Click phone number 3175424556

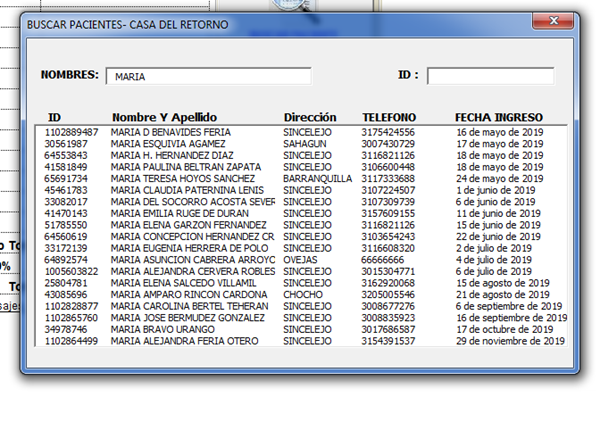point(388,132)
